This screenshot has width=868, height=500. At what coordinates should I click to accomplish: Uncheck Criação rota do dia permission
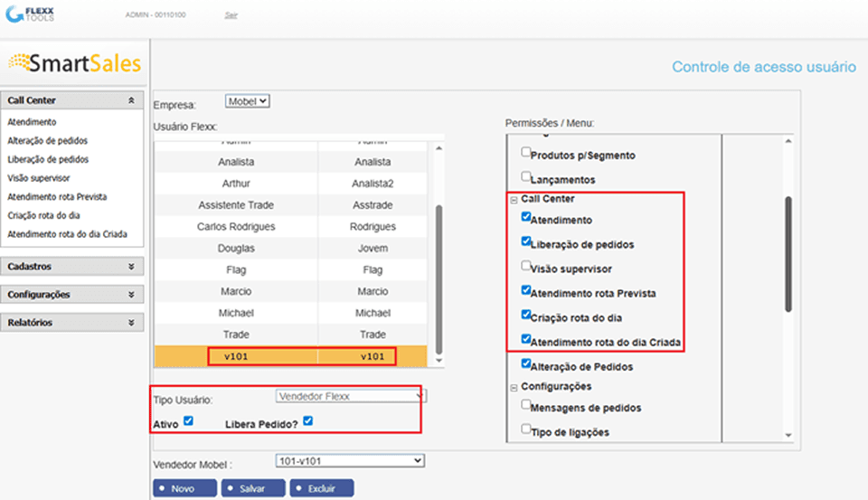pos(526,314)
